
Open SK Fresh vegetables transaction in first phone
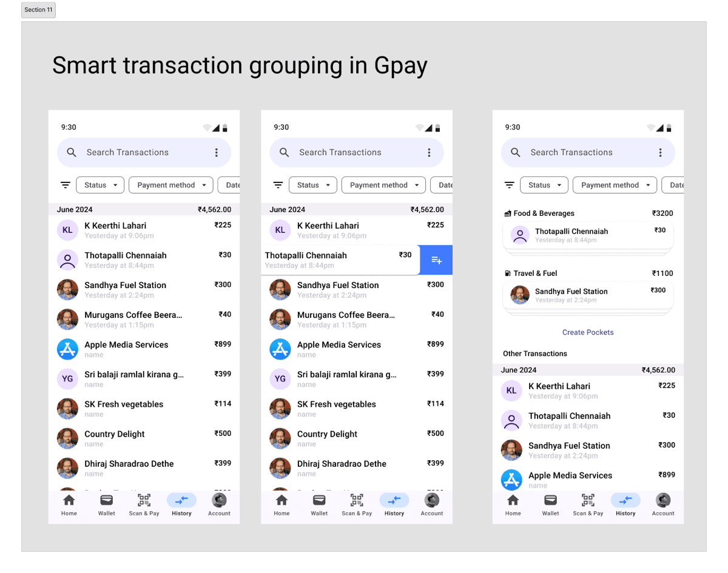coord(144,409)
